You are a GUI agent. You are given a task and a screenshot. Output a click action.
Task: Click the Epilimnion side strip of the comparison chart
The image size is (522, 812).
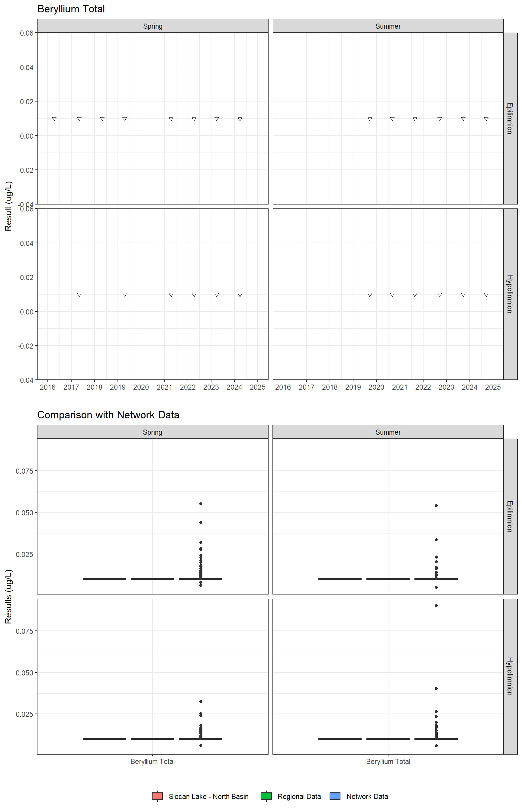(x=510, y=517)
